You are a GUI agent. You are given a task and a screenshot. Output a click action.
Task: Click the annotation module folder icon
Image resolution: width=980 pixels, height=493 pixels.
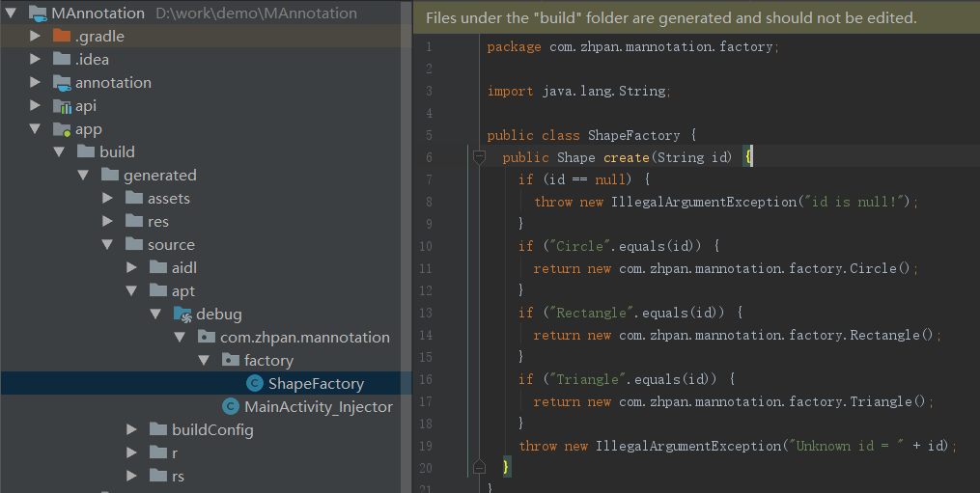(62, 82)
